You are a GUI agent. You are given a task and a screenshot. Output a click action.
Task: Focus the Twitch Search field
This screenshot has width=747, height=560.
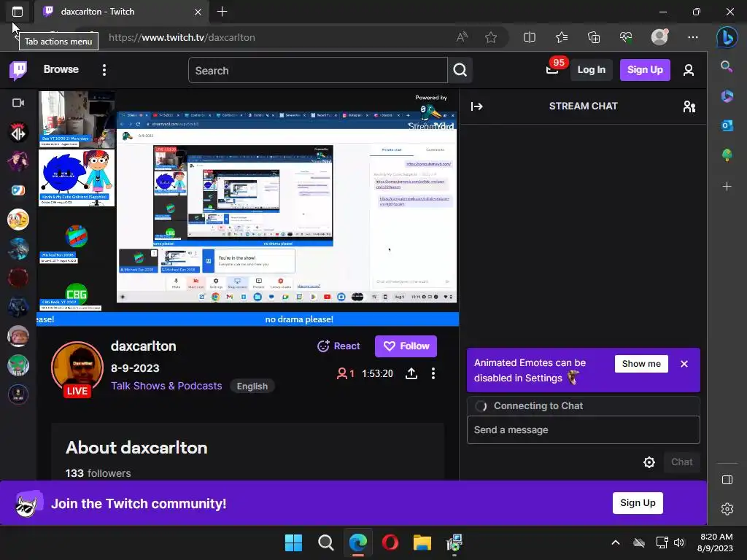(x=318, y=71)
